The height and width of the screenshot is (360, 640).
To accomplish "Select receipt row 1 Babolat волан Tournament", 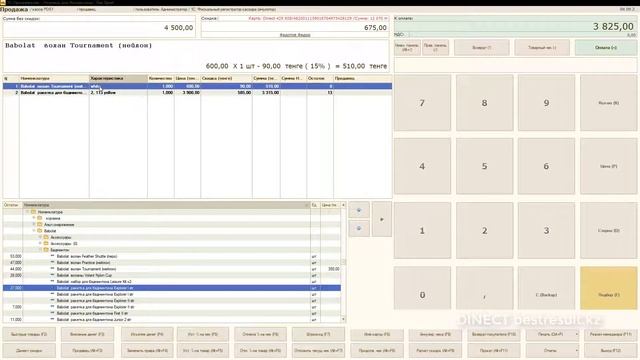I will tap(198, 86).
